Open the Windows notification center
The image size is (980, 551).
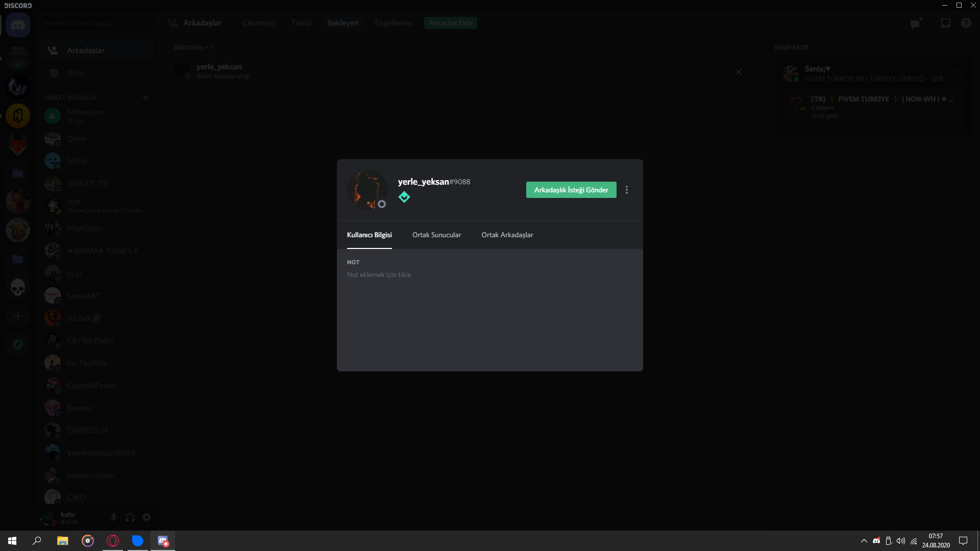click(963, 541)
